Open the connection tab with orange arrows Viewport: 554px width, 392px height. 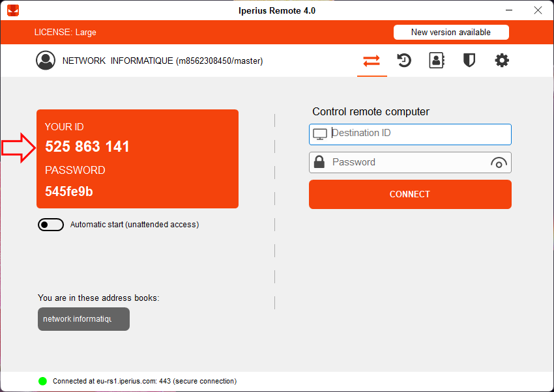click(x=372, y=61)
